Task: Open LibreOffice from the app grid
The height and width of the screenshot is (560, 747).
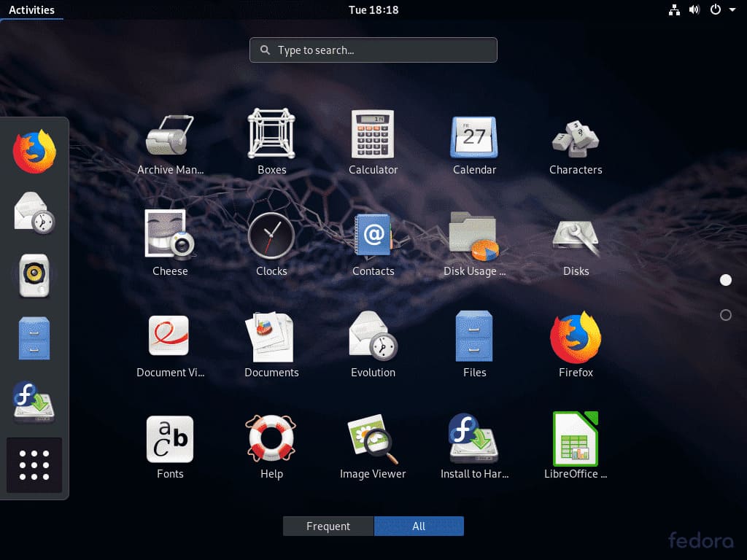Action: 576,439
